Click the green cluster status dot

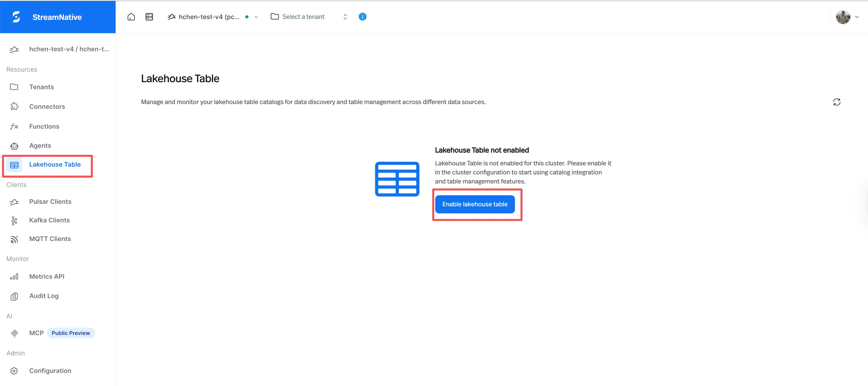pyautogui.click(x=247, y=17)
